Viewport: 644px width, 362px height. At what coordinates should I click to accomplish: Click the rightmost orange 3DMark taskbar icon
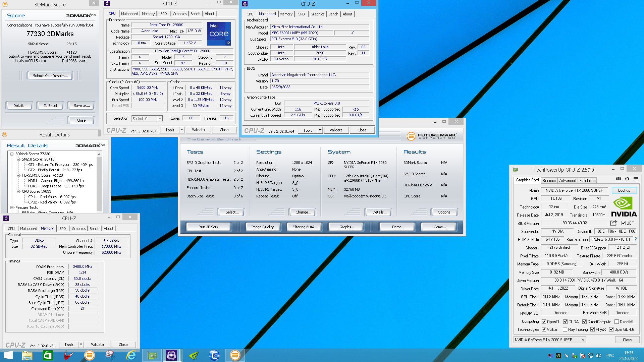pos(235,355)
